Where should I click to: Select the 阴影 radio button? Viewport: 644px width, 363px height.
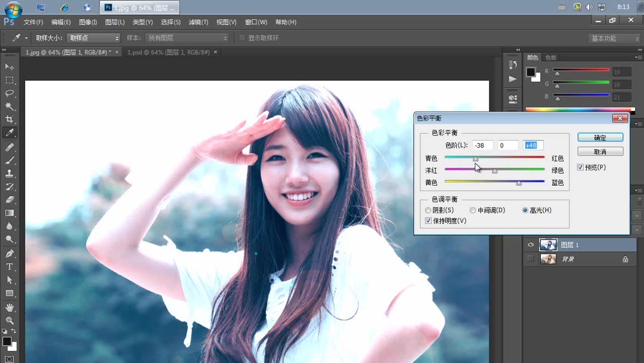tap(428, 210)
